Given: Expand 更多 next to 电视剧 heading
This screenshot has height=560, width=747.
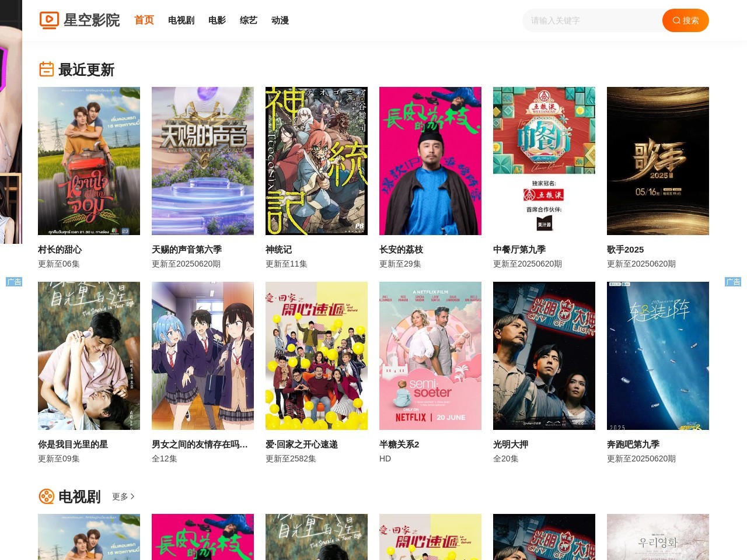Looking at the screenshot, I should (x=123, y=496).
